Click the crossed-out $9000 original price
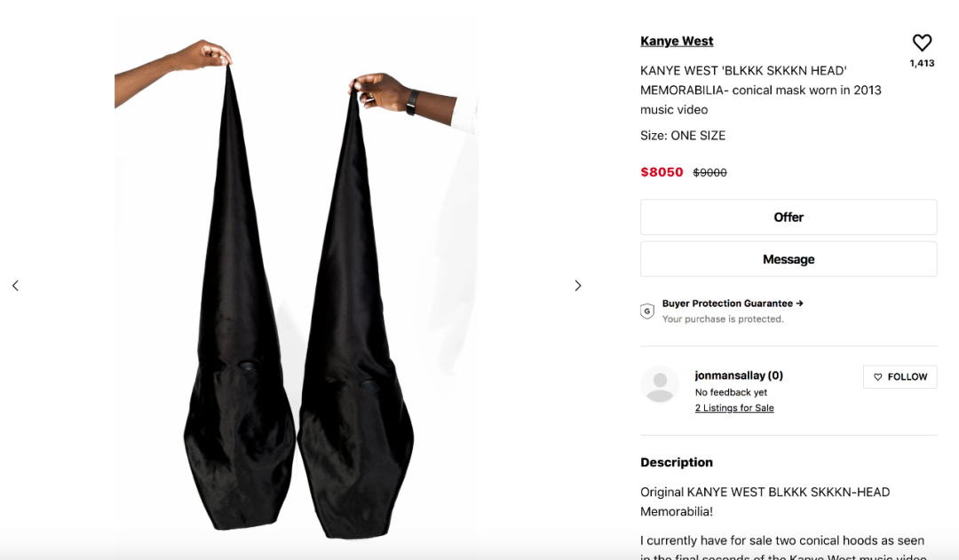Image resolution: width=959 pixels, height=560 pixels. (x=709, y=173)
